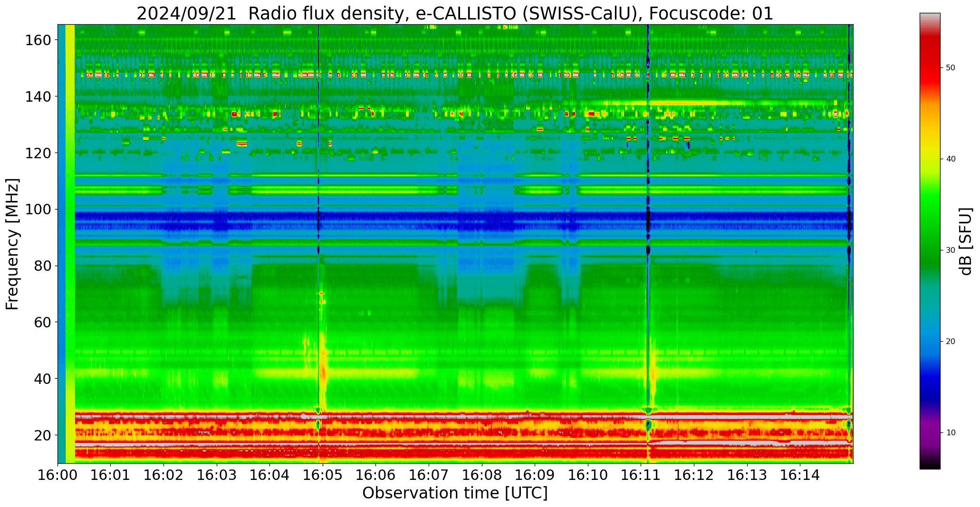Click the 16:06 time tick label
The image size is (980, 507).
click(x=376, y=474)
